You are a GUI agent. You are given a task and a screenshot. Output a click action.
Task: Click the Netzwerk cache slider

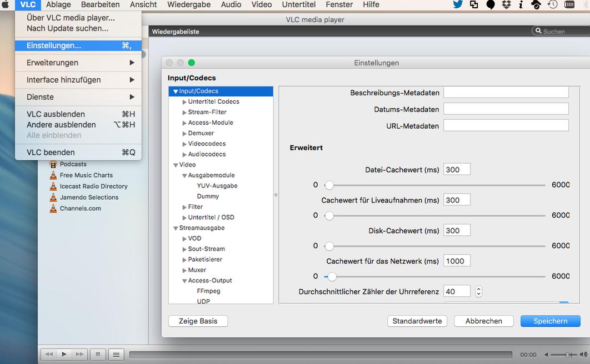tap(434, 276)
